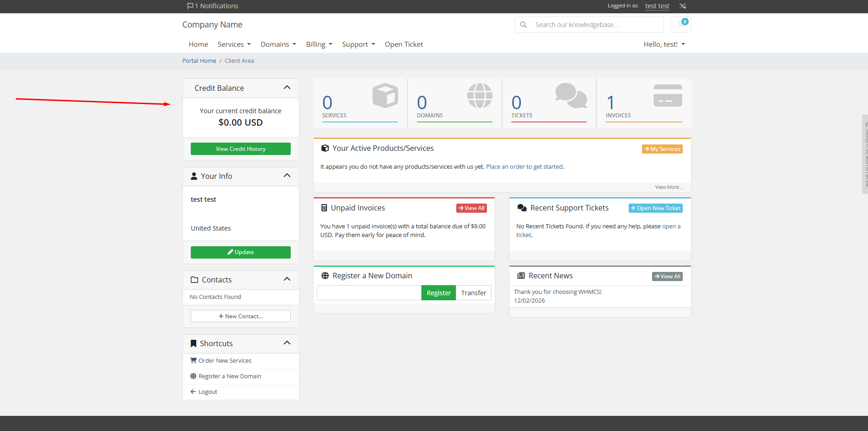
Task: Click the Domains globe icon
Action: 480,96
